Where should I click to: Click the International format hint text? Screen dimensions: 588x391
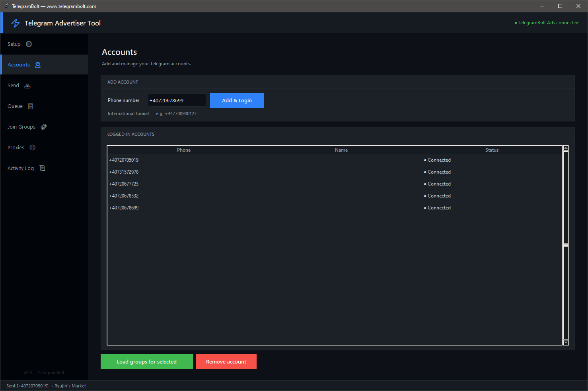(152, 113)
